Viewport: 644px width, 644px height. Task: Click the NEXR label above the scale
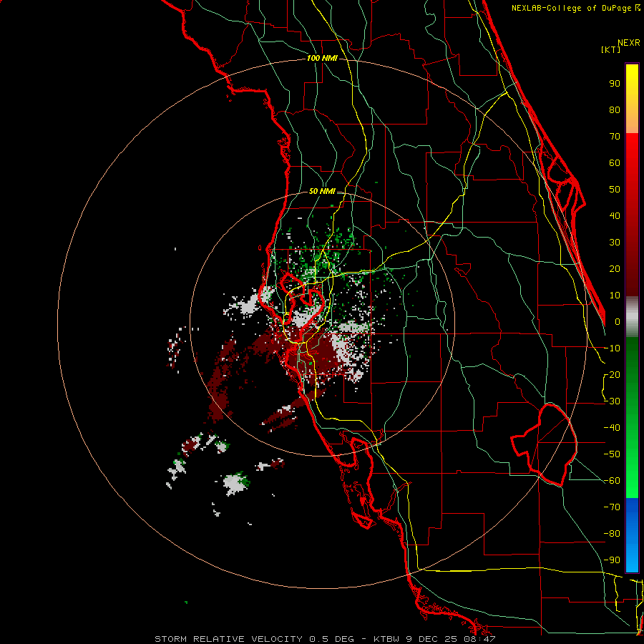pyautogui.click(x=629, y=43)
